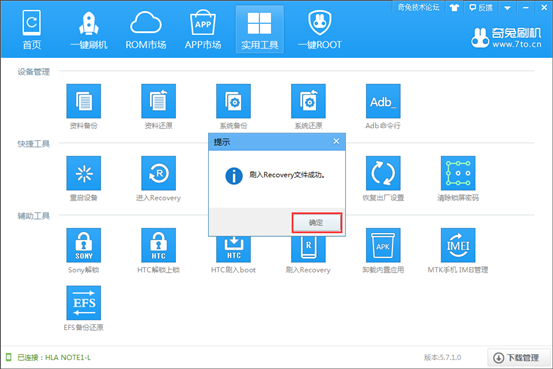Open the 资料还原 data restore tool
The width and height of the screenshot is (553, 369).
[158, 101]
